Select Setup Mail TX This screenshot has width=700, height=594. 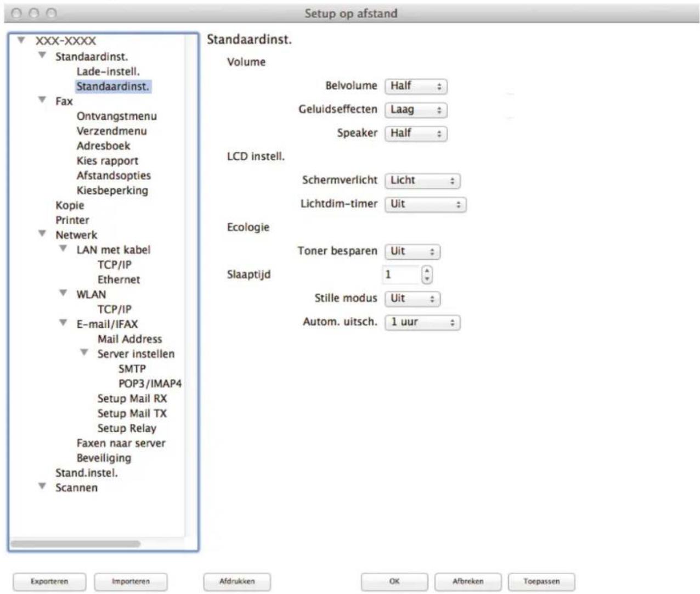(132, 413)
